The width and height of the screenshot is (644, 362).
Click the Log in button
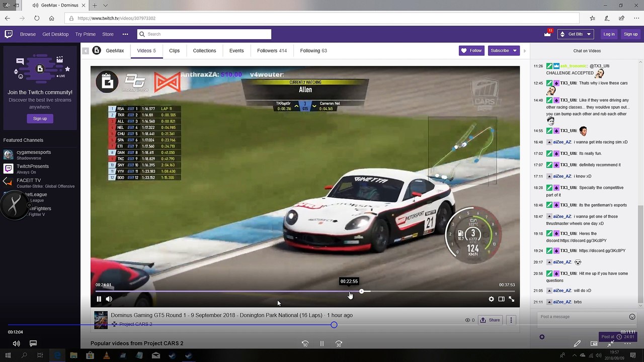click(x=609, y=34)
